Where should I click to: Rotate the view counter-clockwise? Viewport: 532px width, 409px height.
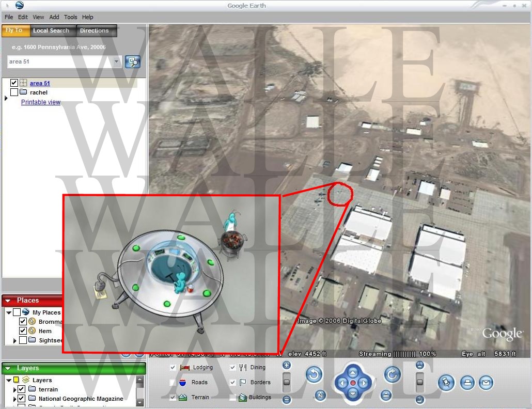(314, 375)
